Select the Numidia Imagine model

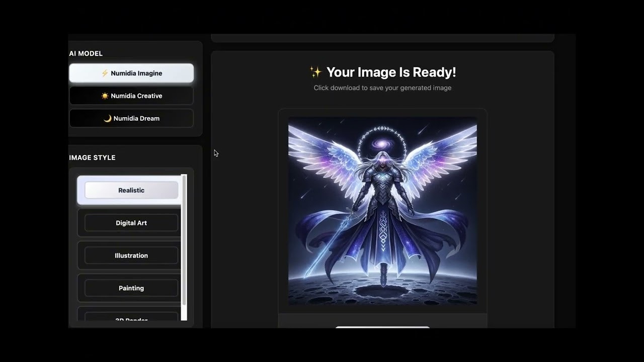click(x=131, y=73)
